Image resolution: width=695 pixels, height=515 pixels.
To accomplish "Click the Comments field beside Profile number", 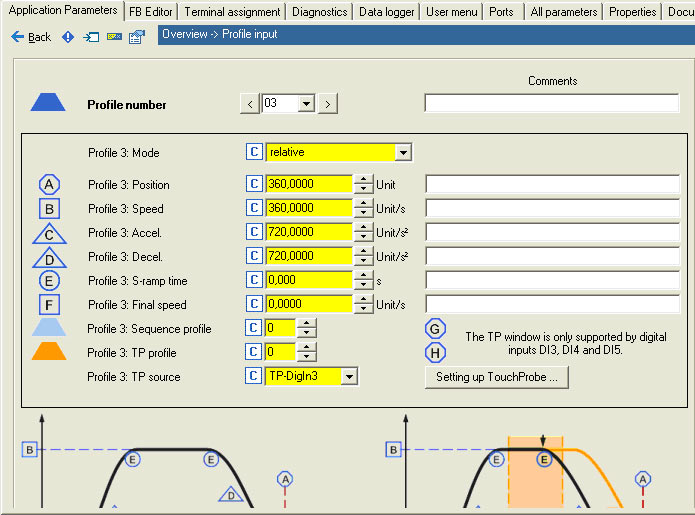I will (x=551, y=103).
